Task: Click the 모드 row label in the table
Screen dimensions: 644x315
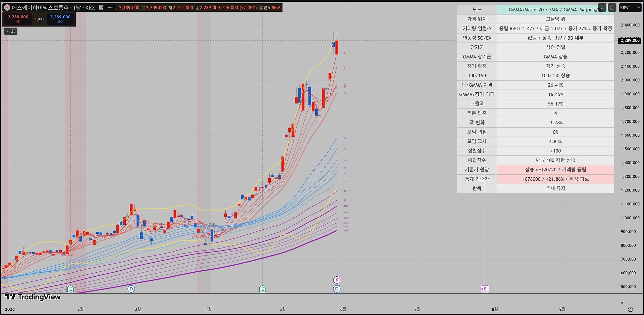Action: coord(477,10)
